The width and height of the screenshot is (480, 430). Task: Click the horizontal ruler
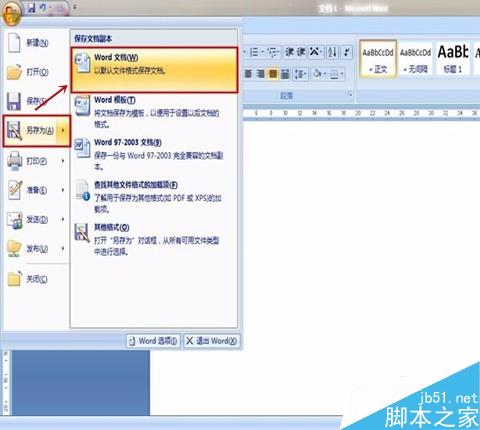(361, 113)
